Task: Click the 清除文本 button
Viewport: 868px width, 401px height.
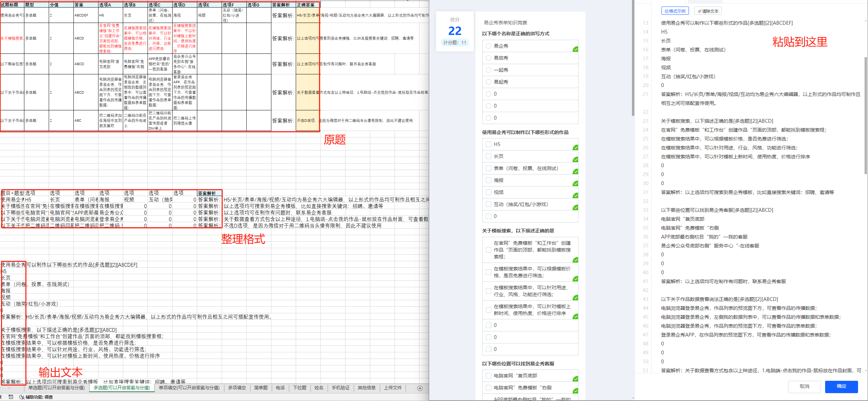Action: pyautogui.click(x=708, y=11)
